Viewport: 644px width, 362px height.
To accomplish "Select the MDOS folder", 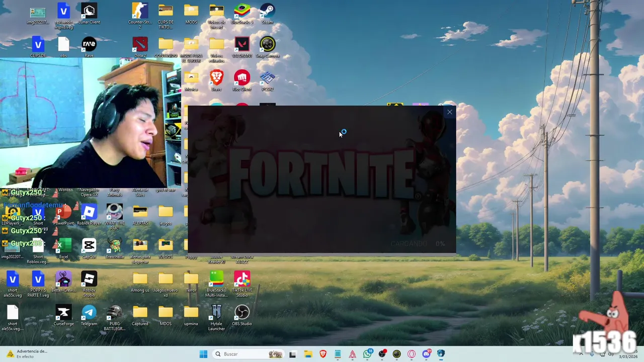I will pos(166,316).
